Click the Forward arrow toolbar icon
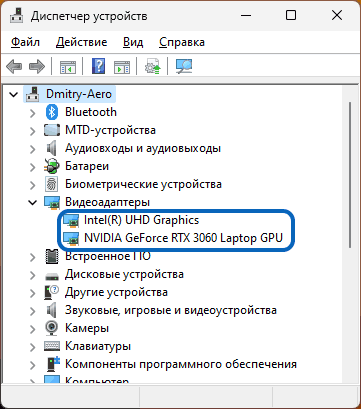Viewport: 361px width, 409px height. 37,66
